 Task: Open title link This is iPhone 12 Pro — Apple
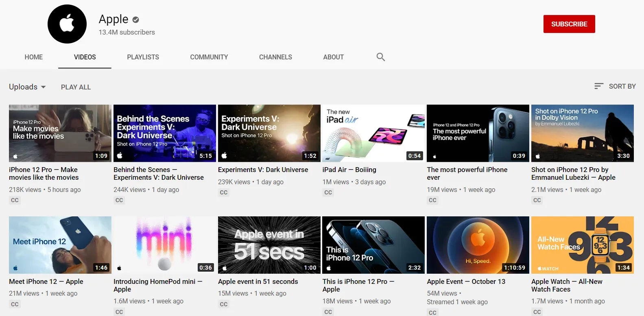[358, 285]
